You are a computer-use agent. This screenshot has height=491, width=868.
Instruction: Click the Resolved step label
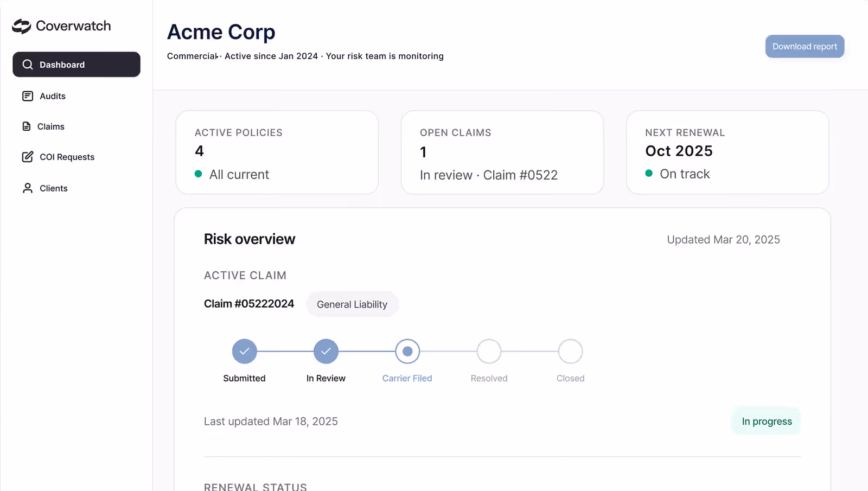point(489,378)
